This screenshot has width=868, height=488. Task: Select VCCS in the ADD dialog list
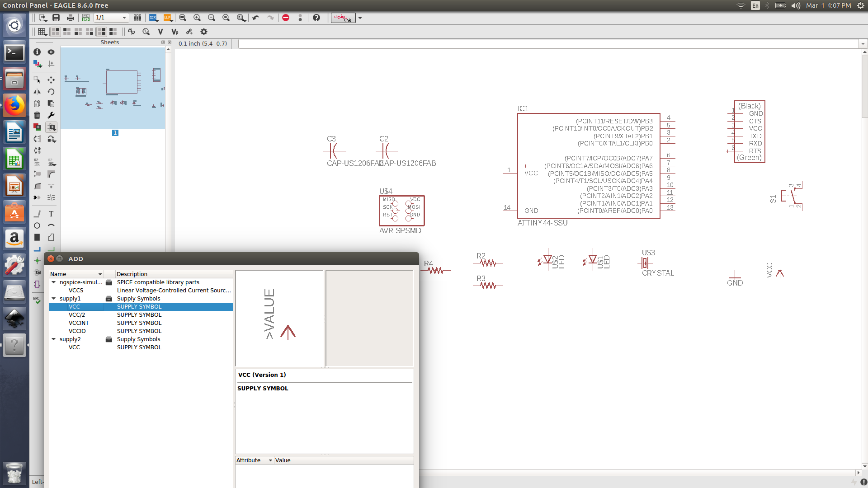pyautogui.click(x=141, y=291)
